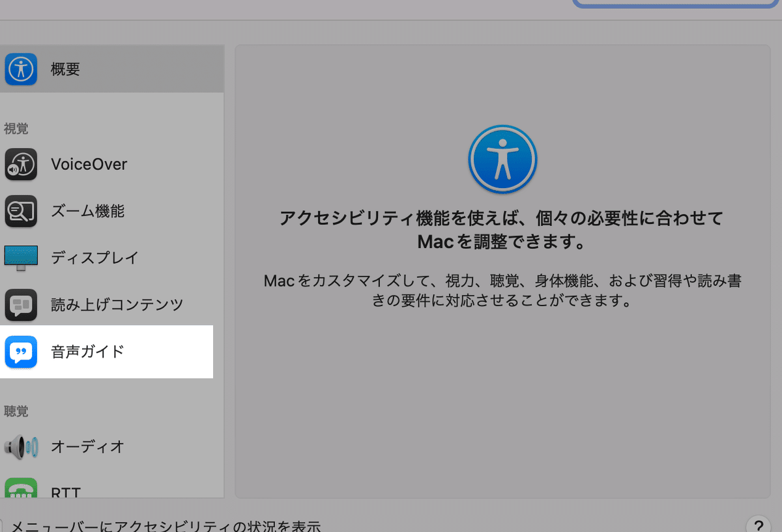Select the 音声ガイド text label
Viewport: 782px width, 532px height.
click(x=87, y=352)
